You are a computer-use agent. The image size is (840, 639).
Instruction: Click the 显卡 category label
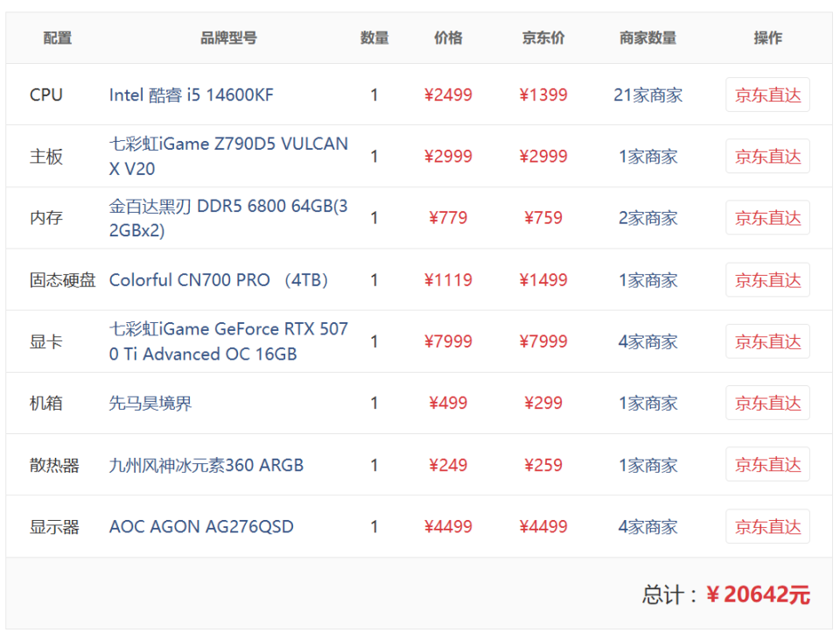click(x=46, y=341)
